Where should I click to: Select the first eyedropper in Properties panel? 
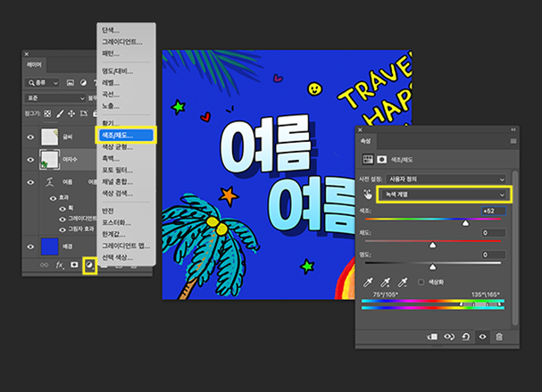(x=368, y=282)
